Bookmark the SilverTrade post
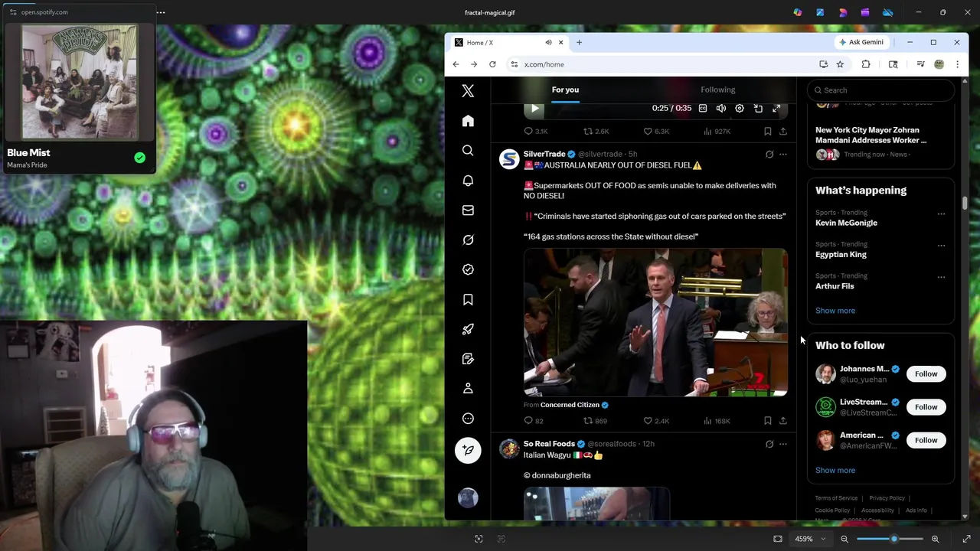 [x=767, y=421]
